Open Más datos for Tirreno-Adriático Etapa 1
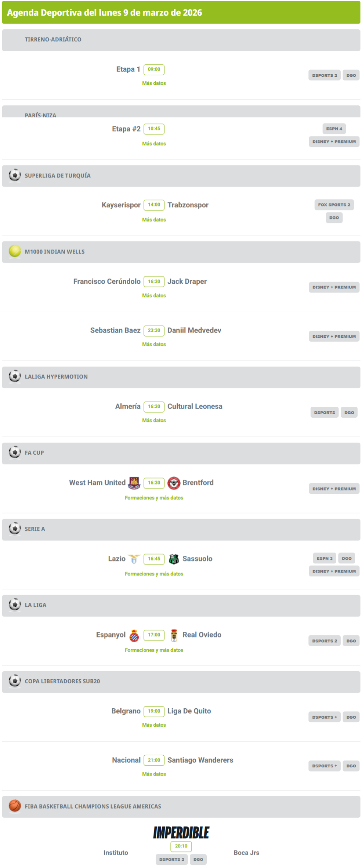The height and width of the screenshot is (868, 362). point(154,83)
